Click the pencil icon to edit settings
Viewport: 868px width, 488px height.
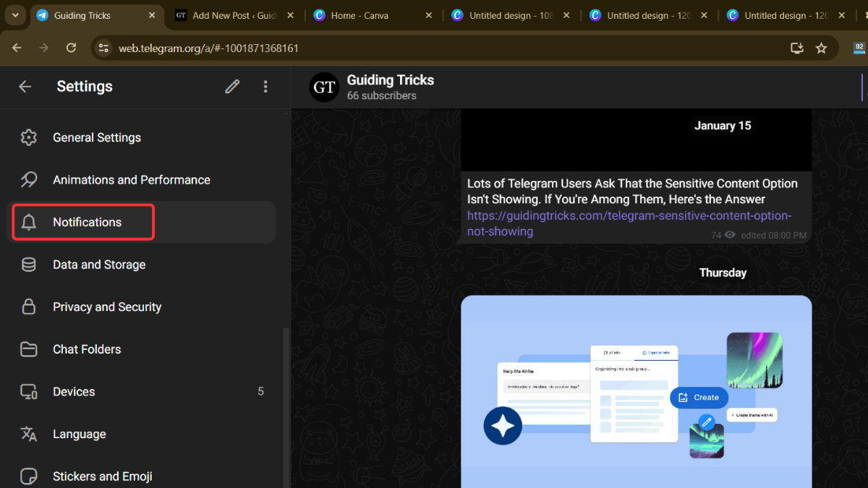232,86
